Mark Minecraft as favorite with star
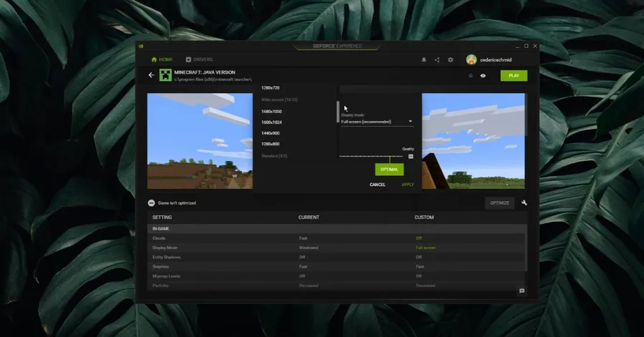This screenshot has width=644, height=337. (471, 76)
